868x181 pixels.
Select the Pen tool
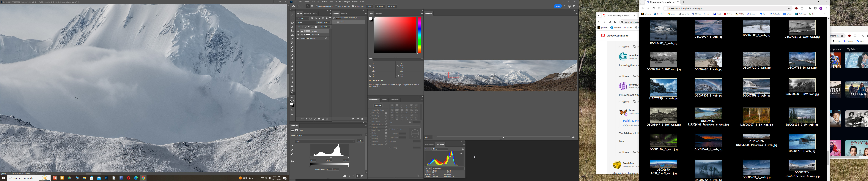(292, 74)
